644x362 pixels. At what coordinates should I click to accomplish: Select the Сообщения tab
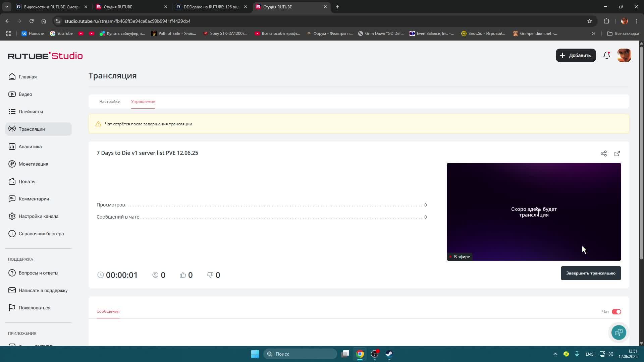pos(108,311)
